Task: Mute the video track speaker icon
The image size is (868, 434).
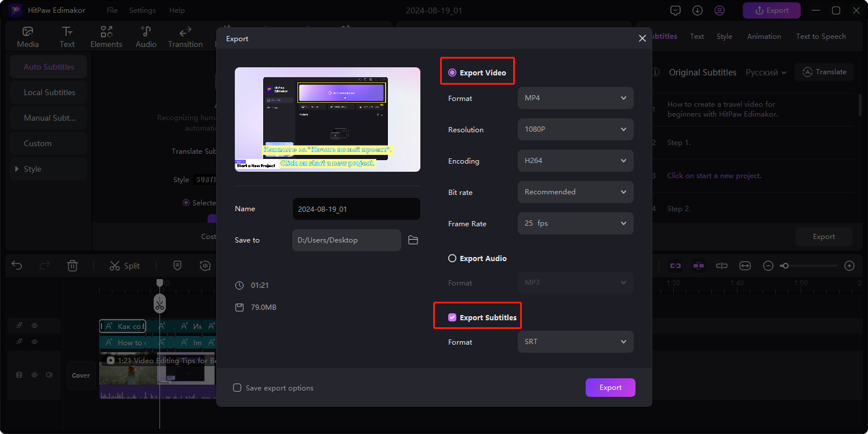Action: coord(49,375)
